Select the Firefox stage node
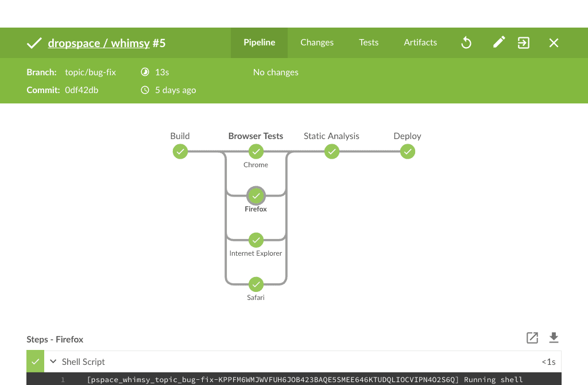Image resolution: width=588 pixels, height=385 pixels. point(256,196)
